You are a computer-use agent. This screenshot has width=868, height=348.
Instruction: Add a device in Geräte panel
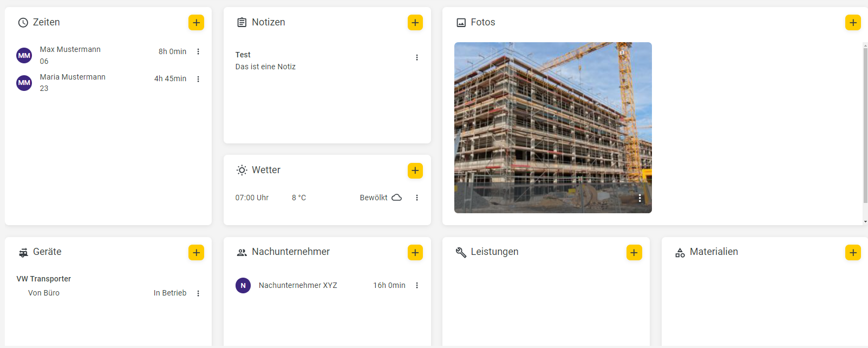(196, 252)
